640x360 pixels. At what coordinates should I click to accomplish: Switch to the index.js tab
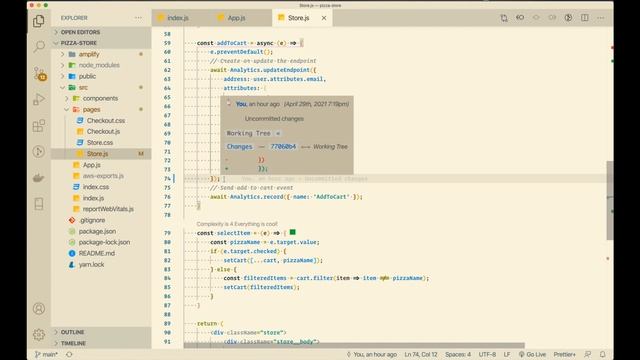point(178,18)
